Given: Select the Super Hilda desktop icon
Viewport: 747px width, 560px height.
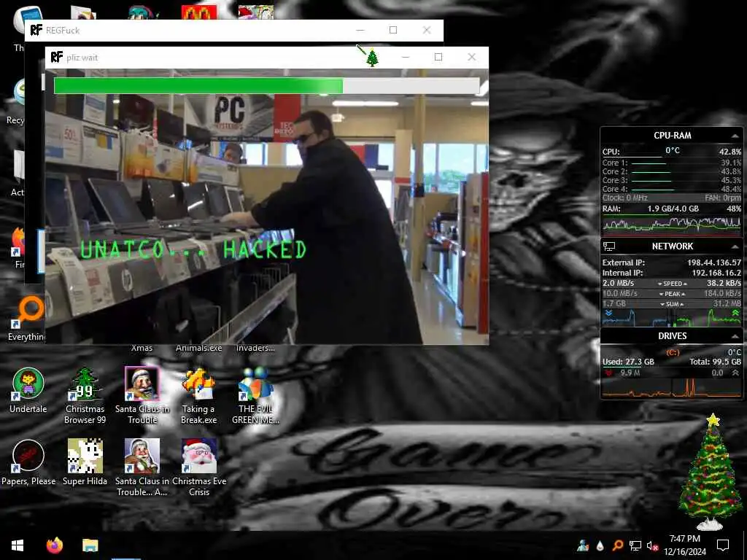Looking at the screenshot, I should (85, 462).
